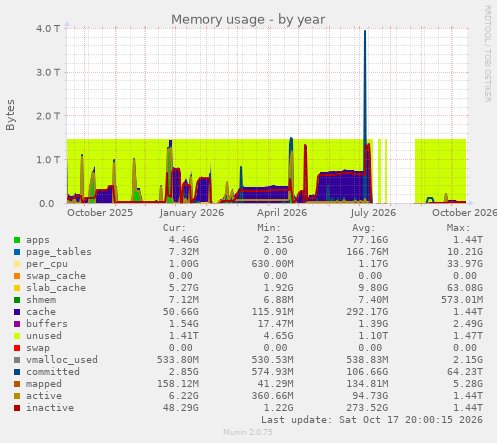Click the 'Min:' column header

click(x=269, y=228)
